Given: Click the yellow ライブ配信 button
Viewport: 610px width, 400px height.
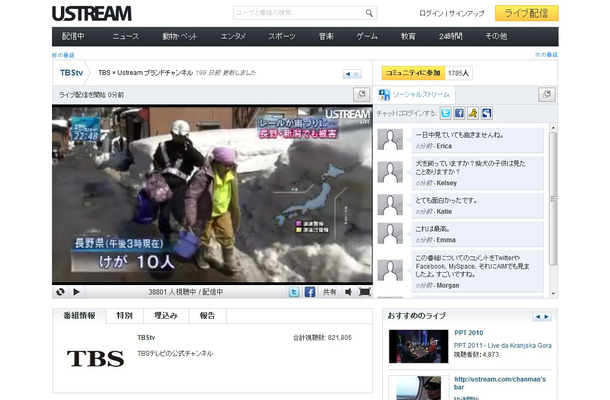Looking at the screenshot, I should [526, 13].
